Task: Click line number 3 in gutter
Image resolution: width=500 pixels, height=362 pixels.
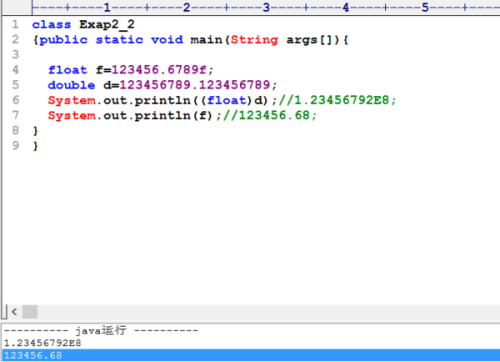Action: [x=15, y=54]
